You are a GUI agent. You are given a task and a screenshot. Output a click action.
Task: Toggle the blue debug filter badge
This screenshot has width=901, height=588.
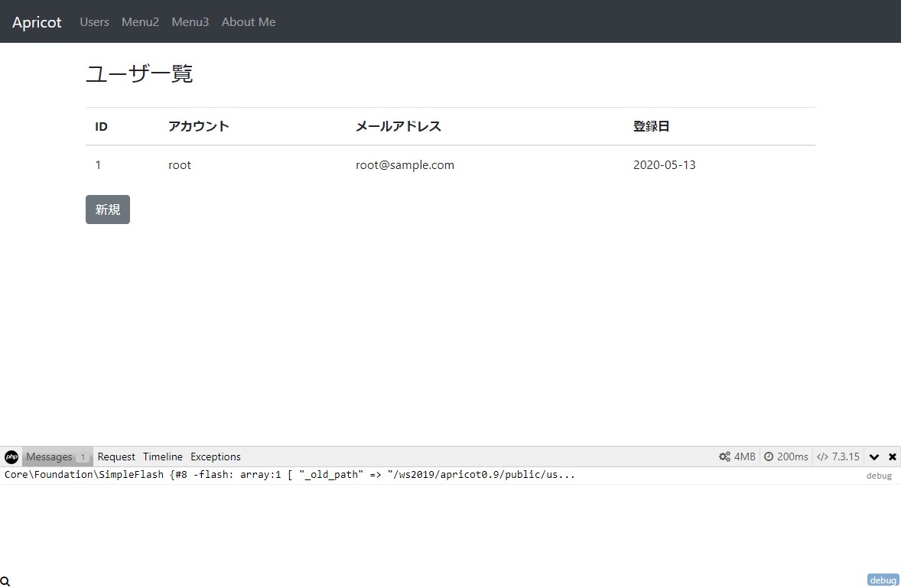883,580
